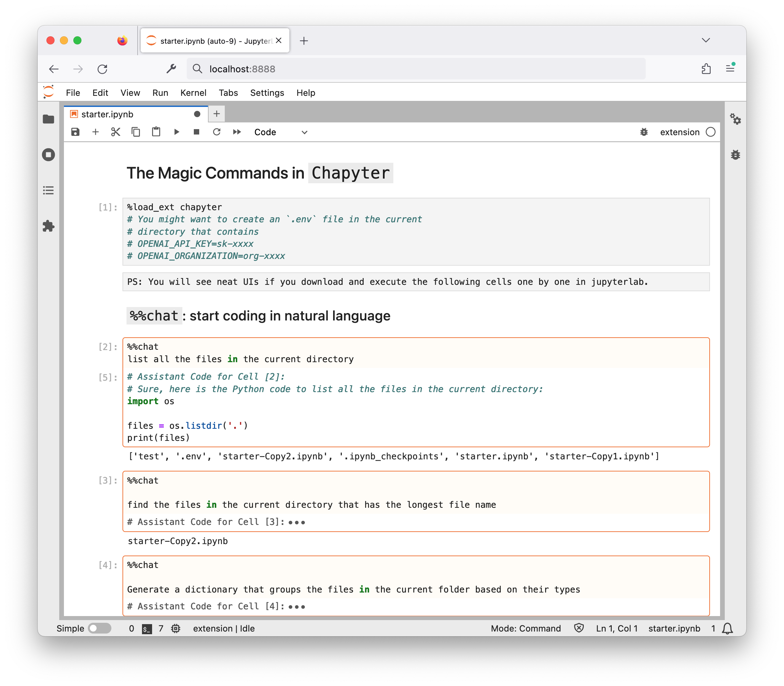Open the View menu

coord(130,92)
